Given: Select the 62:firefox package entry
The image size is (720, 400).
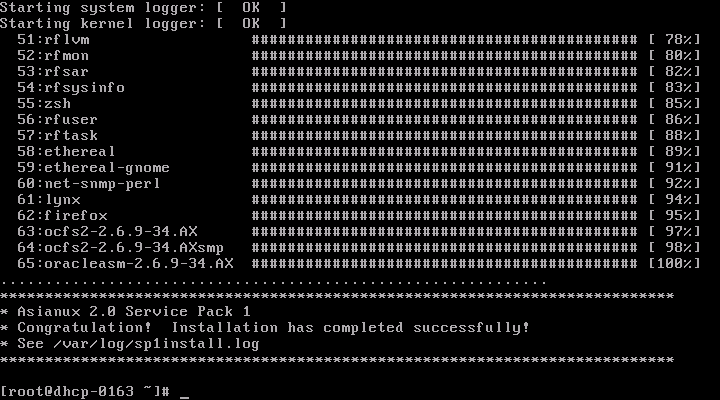Looking at the screenshot, I should click(x=62, y=215).
